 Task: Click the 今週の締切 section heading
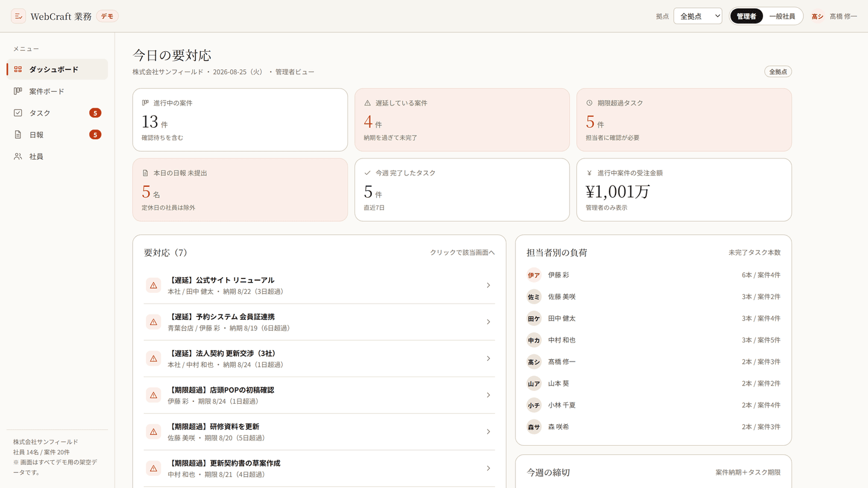[549, 472]
